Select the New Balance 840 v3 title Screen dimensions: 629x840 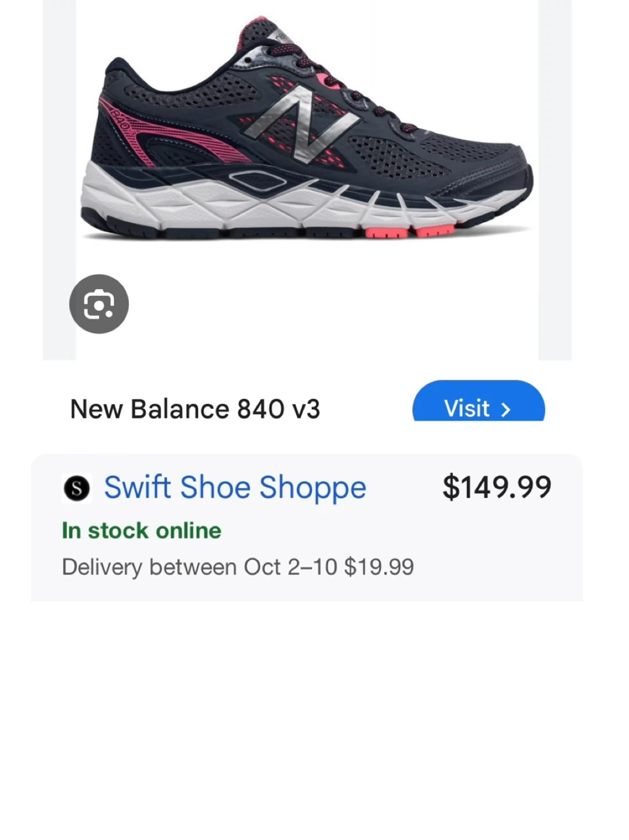[195, 409]
